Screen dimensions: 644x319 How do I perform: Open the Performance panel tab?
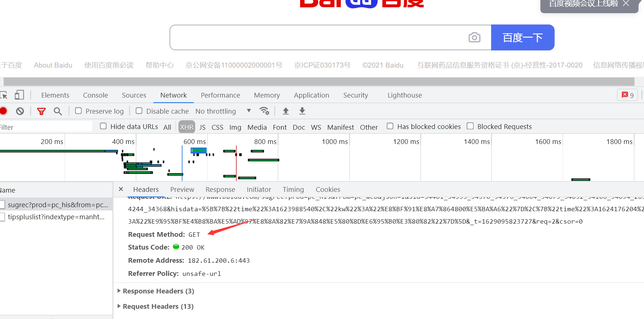(x=220, y=95)
